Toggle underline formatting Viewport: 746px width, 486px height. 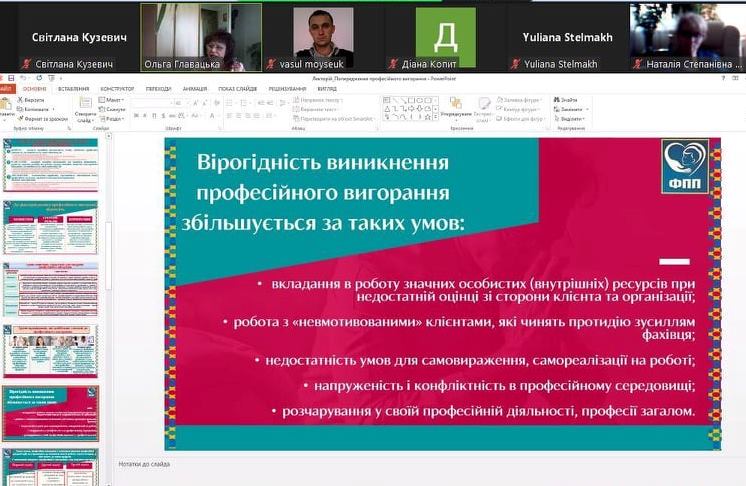154,116
